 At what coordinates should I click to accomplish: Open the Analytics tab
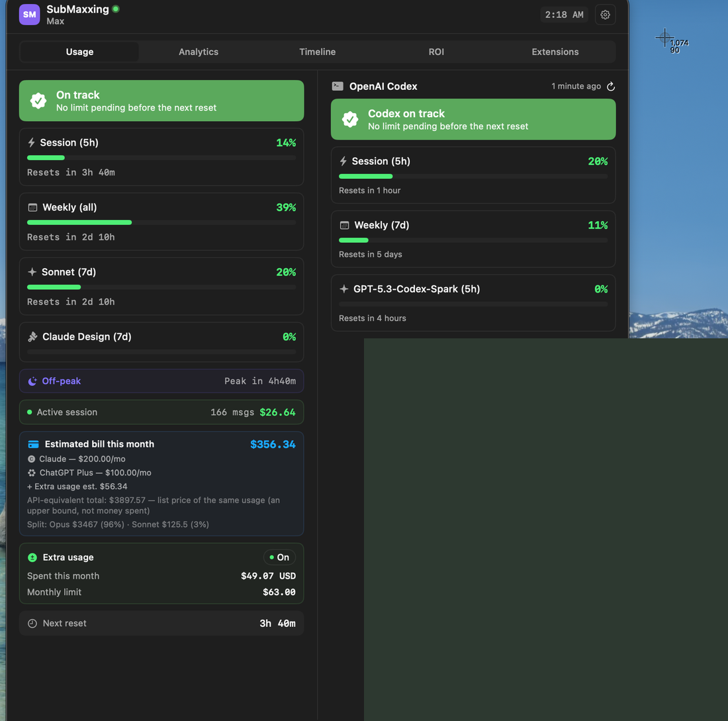pos(199,52)
